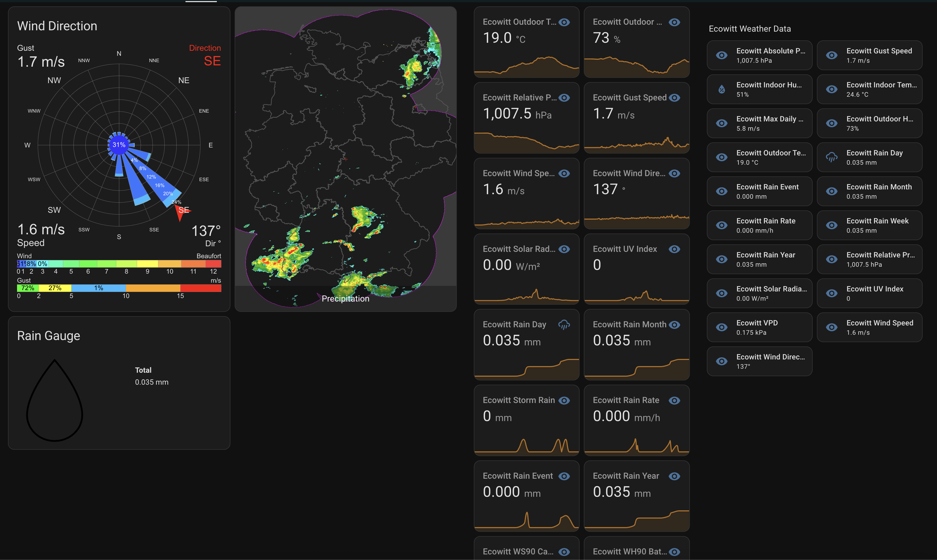Viewport: 937px width, 560px height.
Task: Click eye icon on Wind Speed 1.6 m/s graph card
Action: coord(564,173)
